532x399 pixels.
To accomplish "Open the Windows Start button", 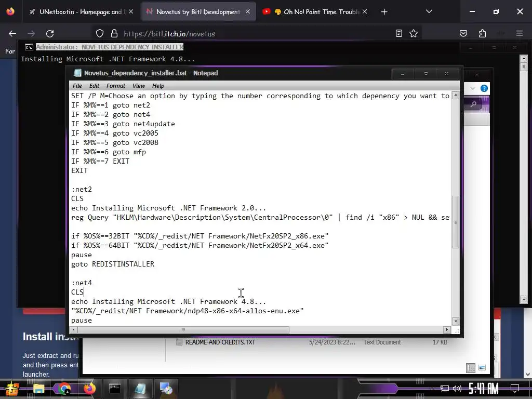I will tap(12, 389).
